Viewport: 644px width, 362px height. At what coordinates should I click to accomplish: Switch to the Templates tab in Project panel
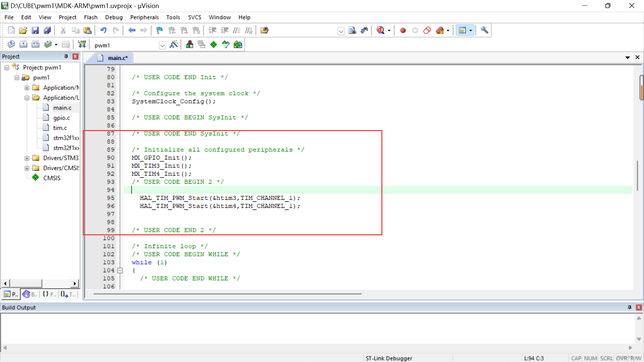tap(68, 294)
